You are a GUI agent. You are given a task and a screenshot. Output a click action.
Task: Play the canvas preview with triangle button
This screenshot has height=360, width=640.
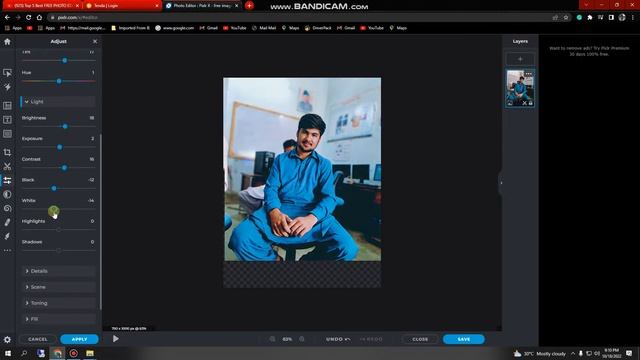click(116, 339)
